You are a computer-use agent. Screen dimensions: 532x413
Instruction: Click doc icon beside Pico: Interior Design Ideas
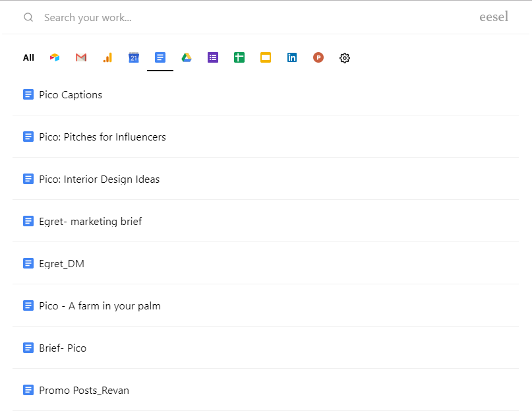coord(28,179)
